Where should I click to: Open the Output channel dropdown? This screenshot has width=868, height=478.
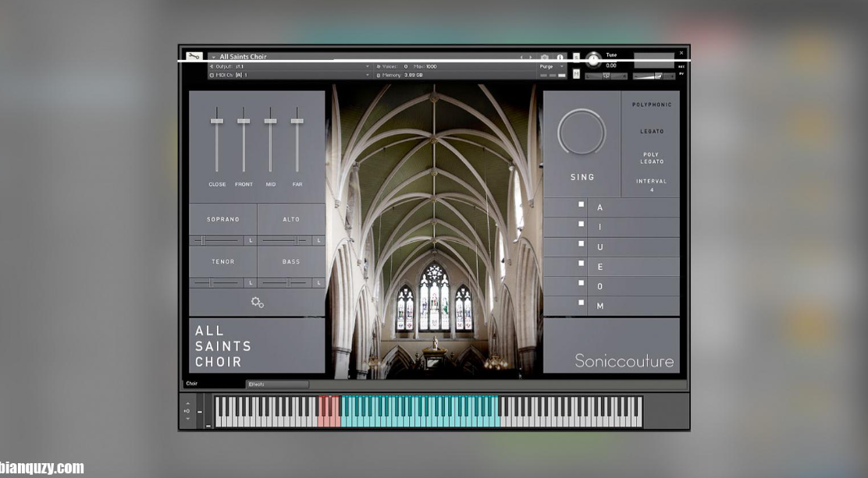point(367,66)
